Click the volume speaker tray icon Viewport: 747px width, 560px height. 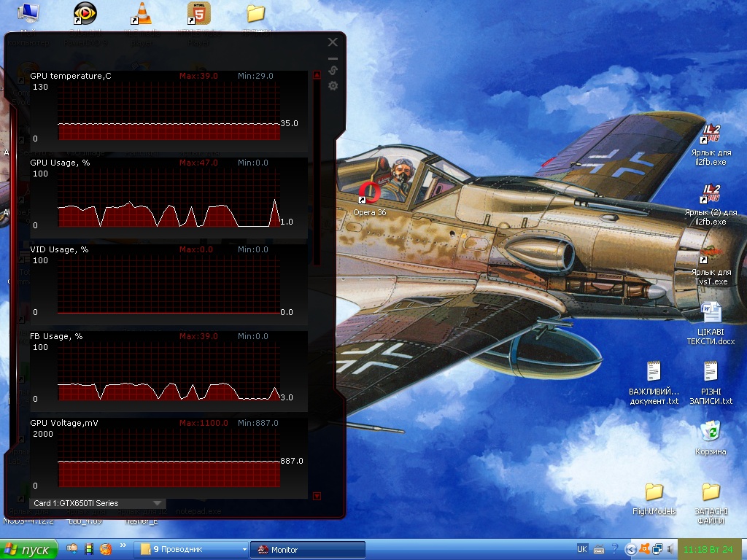coord(670,550)
